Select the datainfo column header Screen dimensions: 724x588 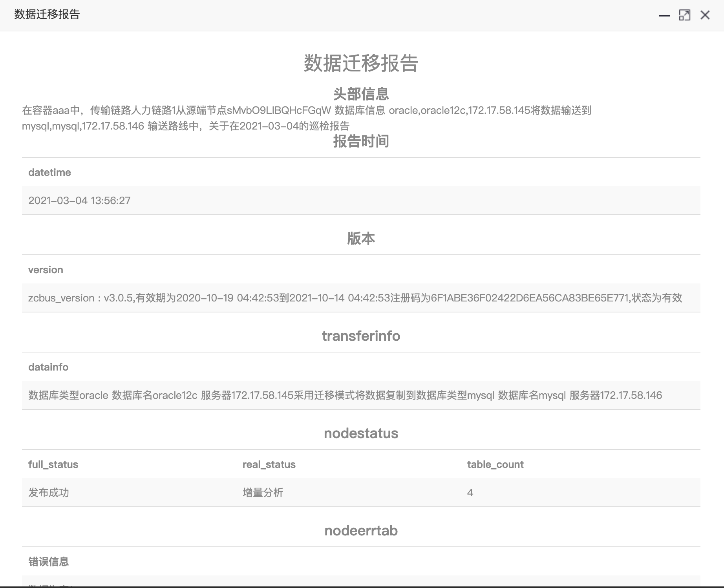pyautogui.click(x=48, y=367)
